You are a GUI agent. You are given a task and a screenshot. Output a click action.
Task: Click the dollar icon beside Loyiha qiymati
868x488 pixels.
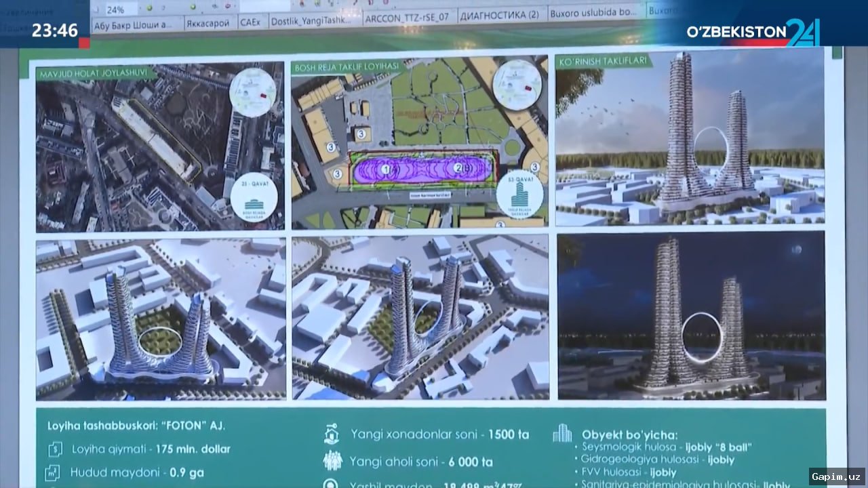coord(54,449)
